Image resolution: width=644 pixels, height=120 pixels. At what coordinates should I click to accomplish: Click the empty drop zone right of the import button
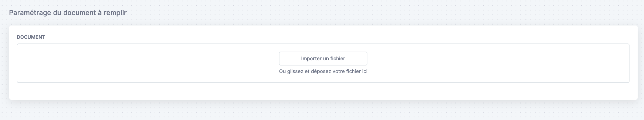click(498, 63)
